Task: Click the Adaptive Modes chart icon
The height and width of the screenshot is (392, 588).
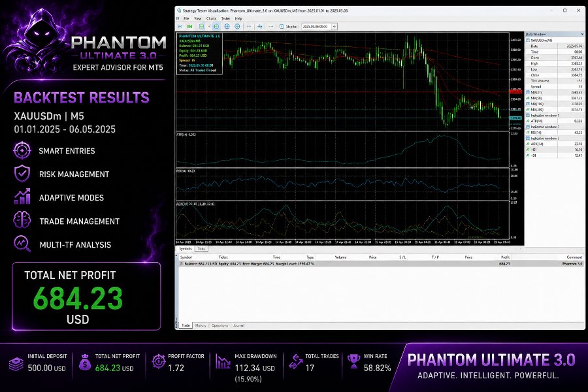Action: point(22,197)
